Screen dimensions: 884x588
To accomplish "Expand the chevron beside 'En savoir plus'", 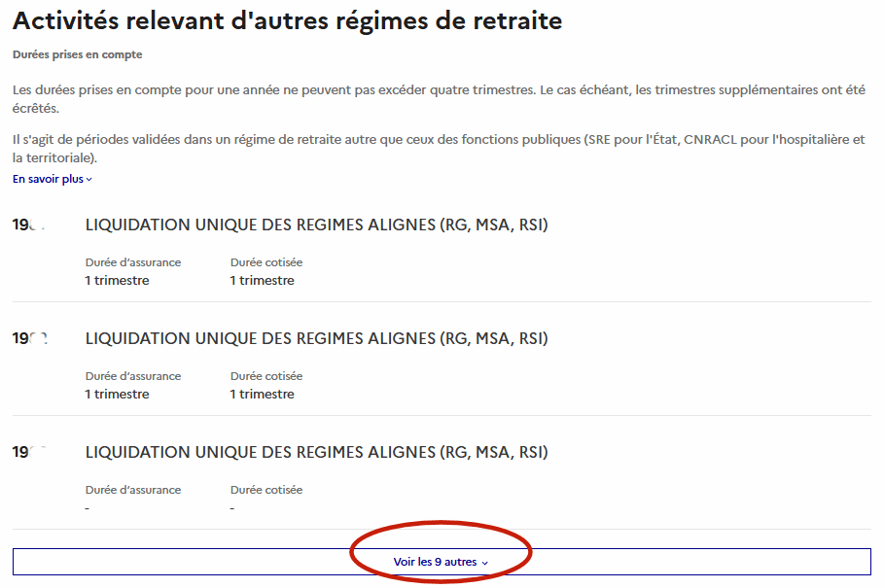I will tap(89, 180).
